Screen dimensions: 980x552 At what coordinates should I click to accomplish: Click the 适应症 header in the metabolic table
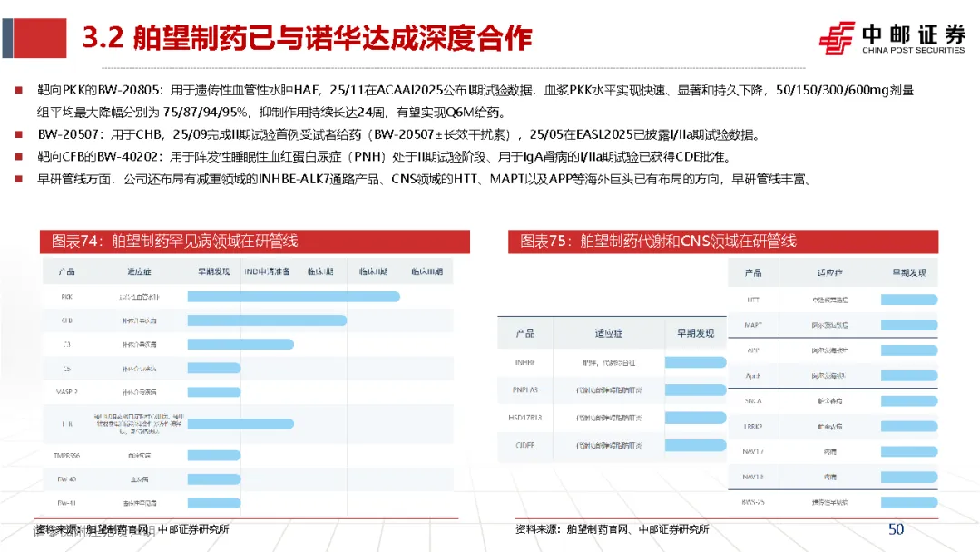[x=609, y=333]
